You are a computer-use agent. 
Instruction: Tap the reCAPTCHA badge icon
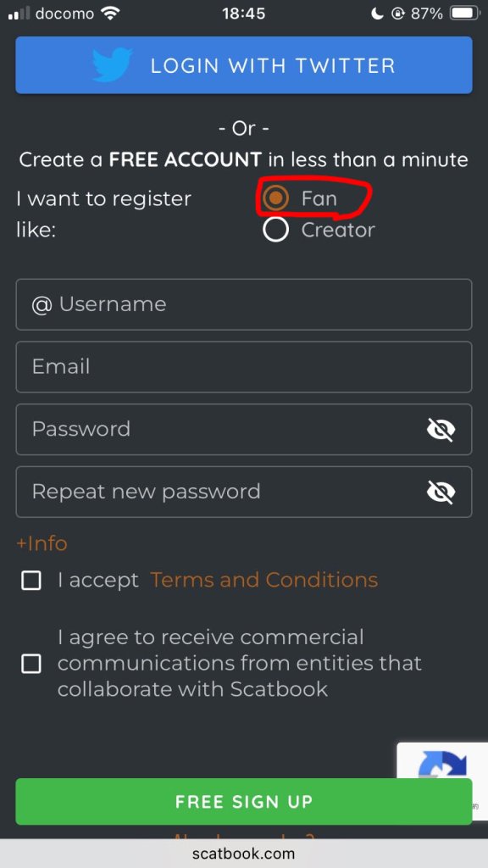[442, 765]
